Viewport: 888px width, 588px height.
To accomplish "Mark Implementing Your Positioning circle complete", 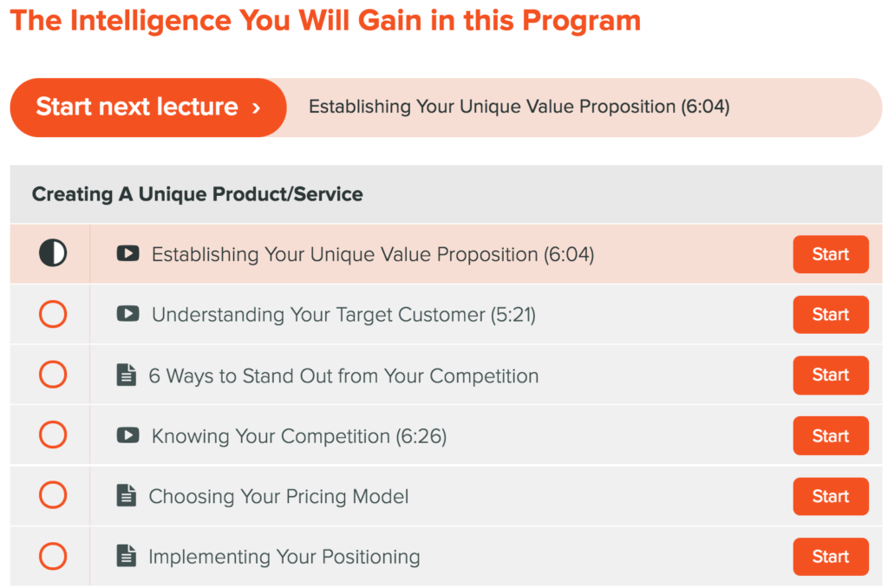I will coord(53,556).
